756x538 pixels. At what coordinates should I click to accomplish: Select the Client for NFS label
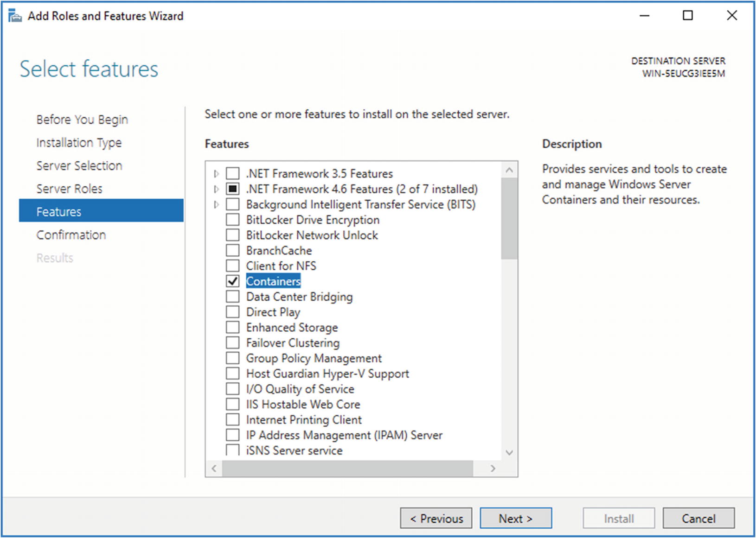click(281, 266)
